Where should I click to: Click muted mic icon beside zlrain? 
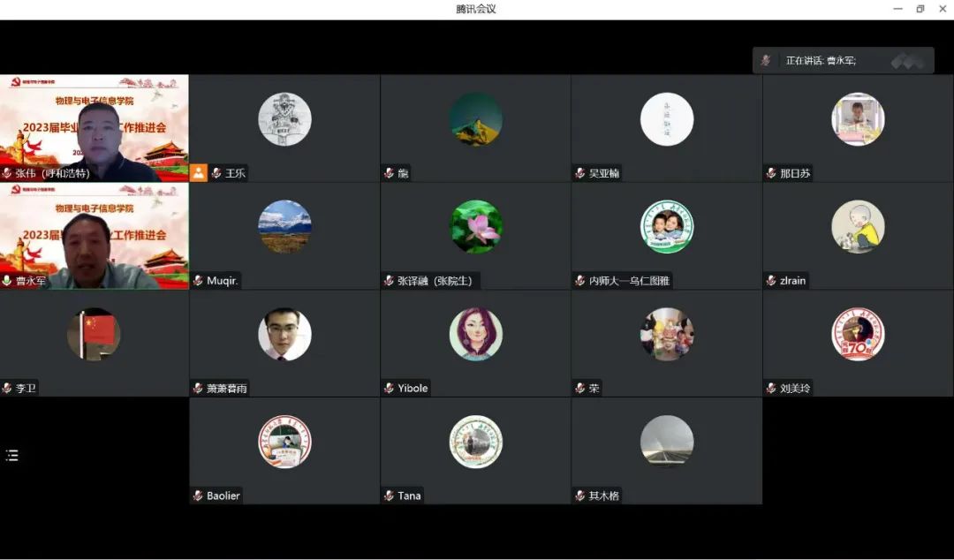pyautogui.click(x=771, y=281)
